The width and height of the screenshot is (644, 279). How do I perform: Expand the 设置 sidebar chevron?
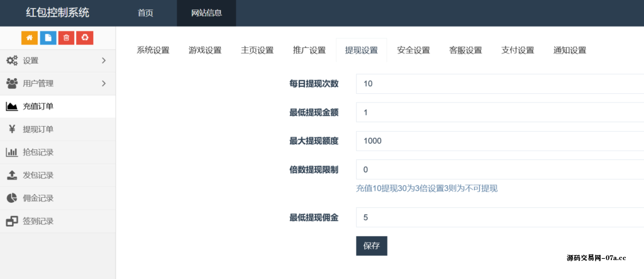(x=104, y=61)
